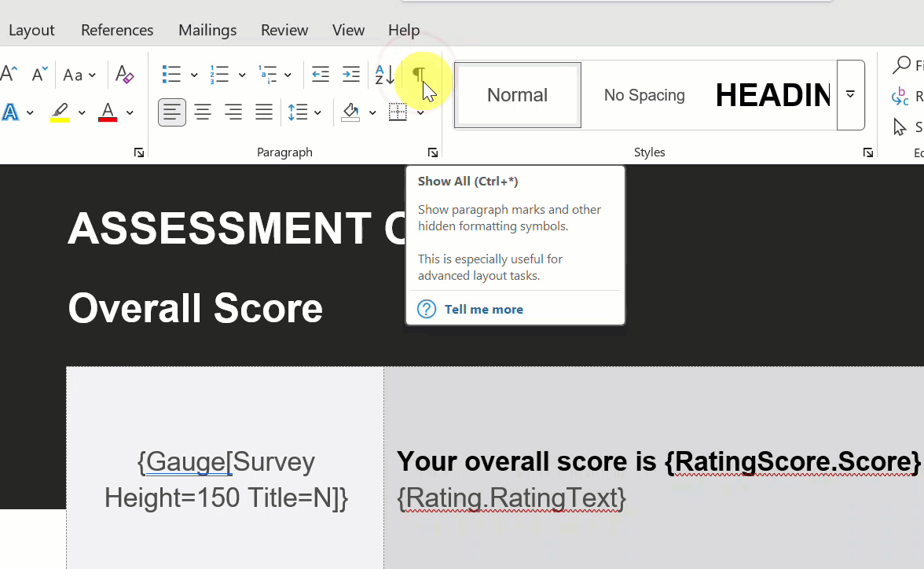Screen dimensions: 924x569
Task: Toggle Show All paragraph marks button
Action: (419, 75)
